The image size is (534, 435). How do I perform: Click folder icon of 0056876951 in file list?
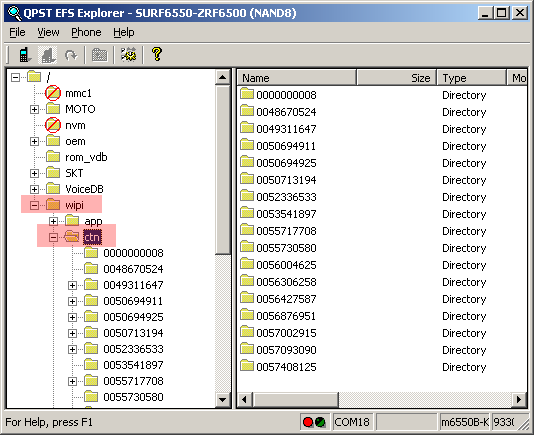tap(247, 315)
